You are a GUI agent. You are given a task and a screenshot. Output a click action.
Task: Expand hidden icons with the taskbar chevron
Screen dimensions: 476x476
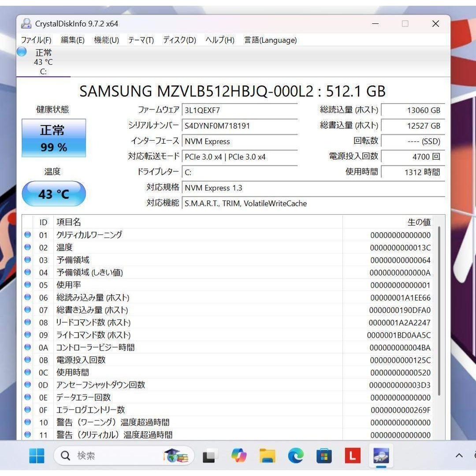tap(458, 456)
